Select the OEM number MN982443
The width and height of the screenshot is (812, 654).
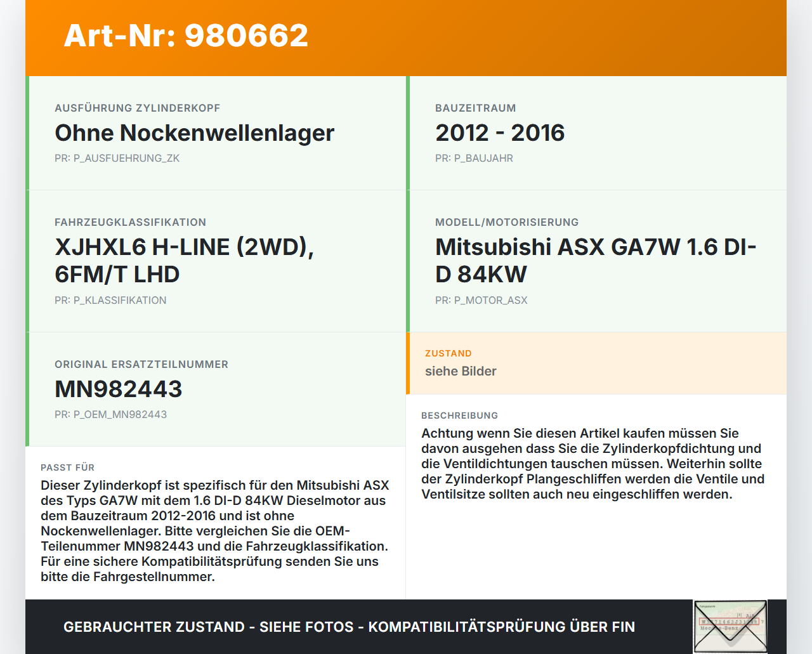[118, 388]
